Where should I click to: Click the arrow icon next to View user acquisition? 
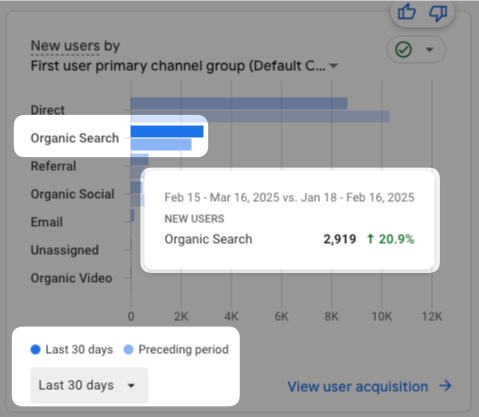pos(445,386)
